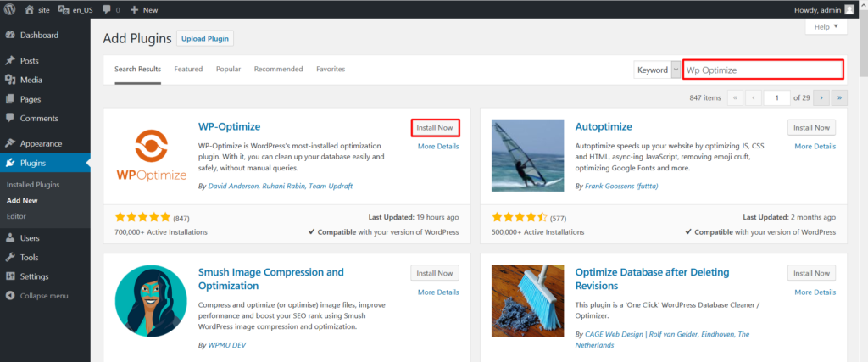This screenshot has height=362, width=868.
Task: Switch to Recommended plugins tab
Action: coord(278,70)
